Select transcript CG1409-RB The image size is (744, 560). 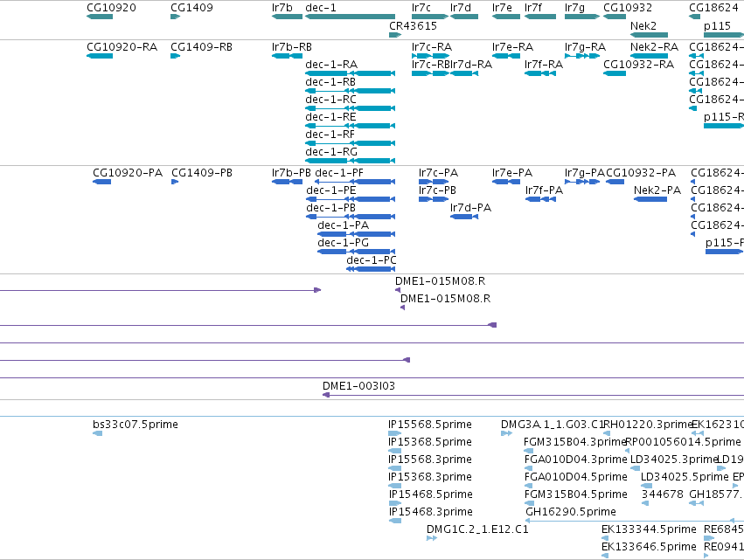click(x=175, y=56)
